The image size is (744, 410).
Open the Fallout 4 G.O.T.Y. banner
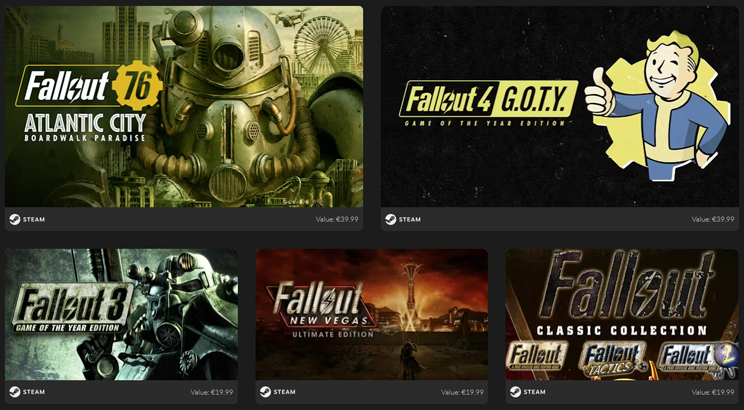click(x=560, y=106)
